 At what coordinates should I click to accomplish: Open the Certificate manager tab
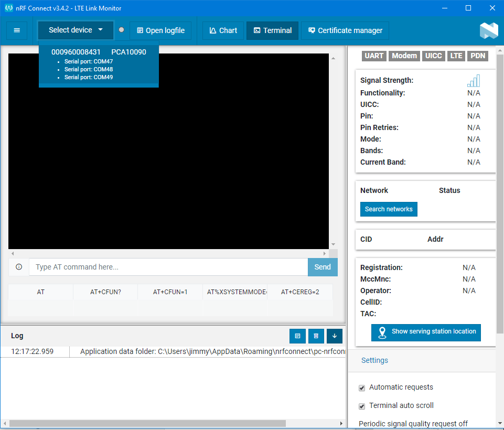345,30
